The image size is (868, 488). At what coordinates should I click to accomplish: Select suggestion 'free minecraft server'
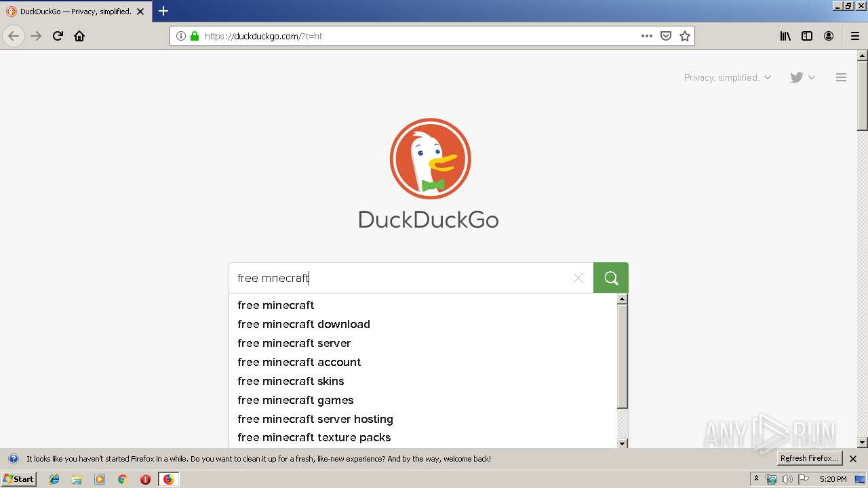(423, 343)
